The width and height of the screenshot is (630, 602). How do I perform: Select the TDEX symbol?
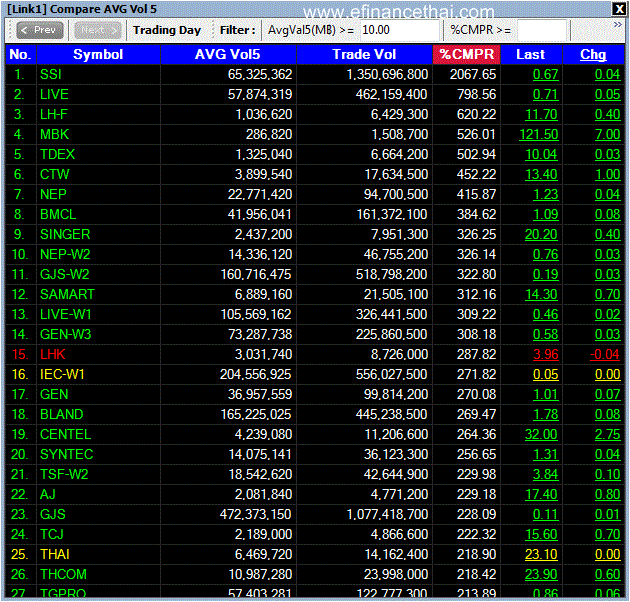click(x=57, y=154)
